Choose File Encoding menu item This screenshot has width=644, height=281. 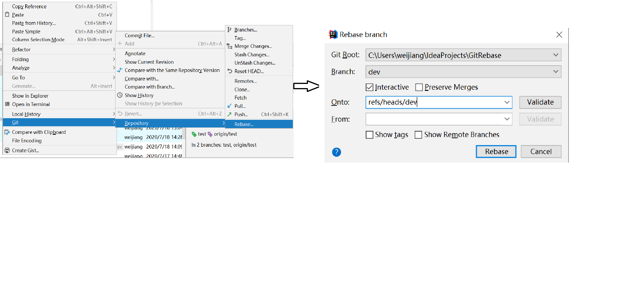[60, 140]
